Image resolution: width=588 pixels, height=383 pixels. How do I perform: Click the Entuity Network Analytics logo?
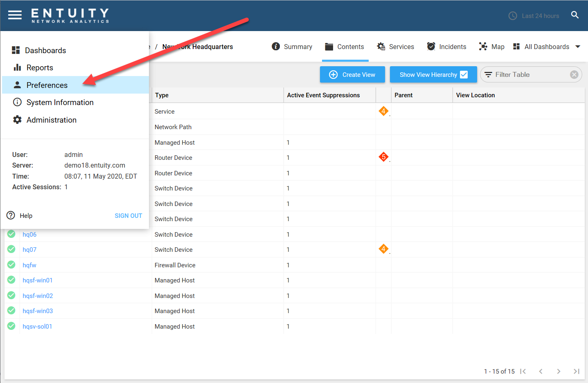coord(70,16)
